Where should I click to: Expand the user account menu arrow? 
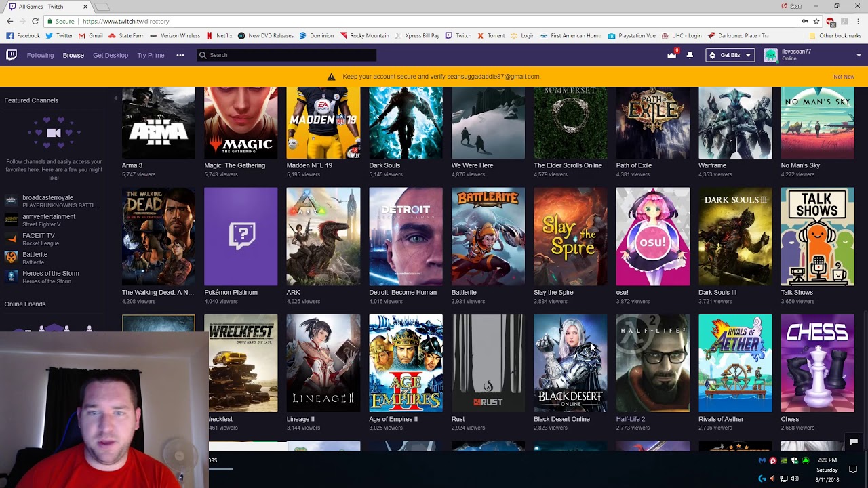coord(859,55)
